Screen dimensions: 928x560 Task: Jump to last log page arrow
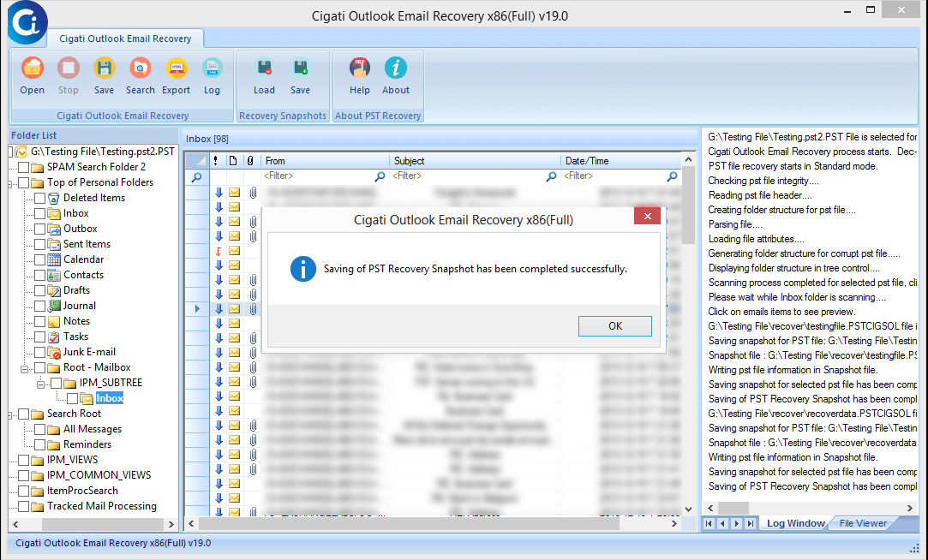tap(751, 523)
